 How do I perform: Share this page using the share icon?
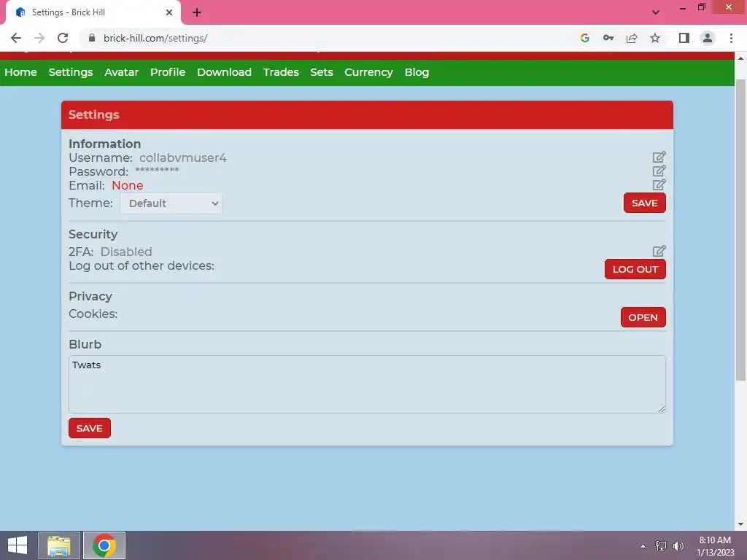click(x=632, y=38)
